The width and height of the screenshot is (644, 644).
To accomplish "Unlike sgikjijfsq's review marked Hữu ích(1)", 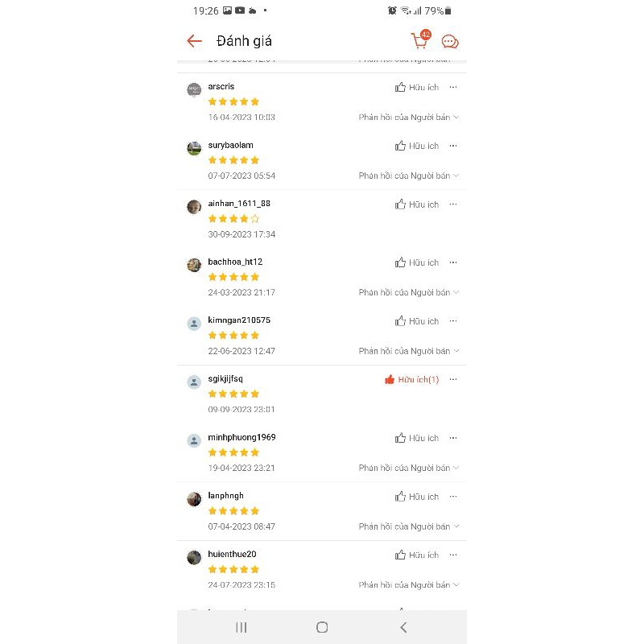I will 412,379.
